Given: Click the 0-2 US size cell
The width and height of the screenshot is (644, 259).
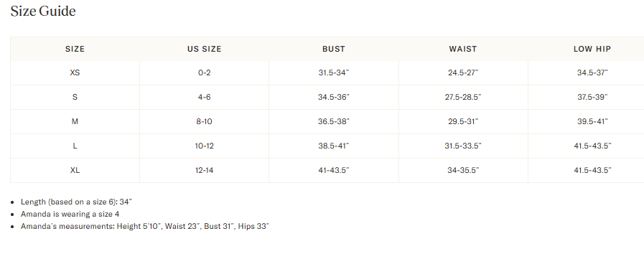Looking at the screenshot, I should click(x=204, y=72).
